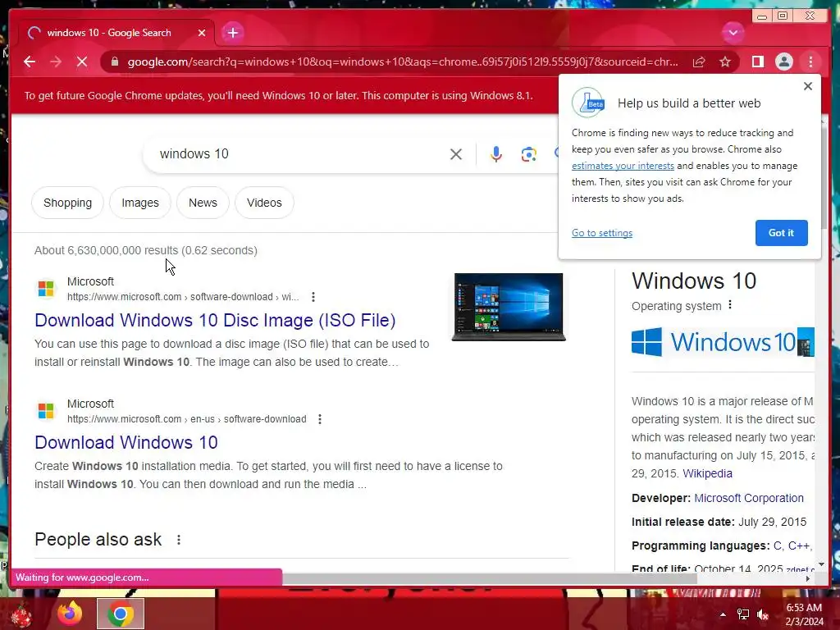Open the options dots for the en-us › software-download result
This screenshot has height=630, width=840.
coord(320,419)
